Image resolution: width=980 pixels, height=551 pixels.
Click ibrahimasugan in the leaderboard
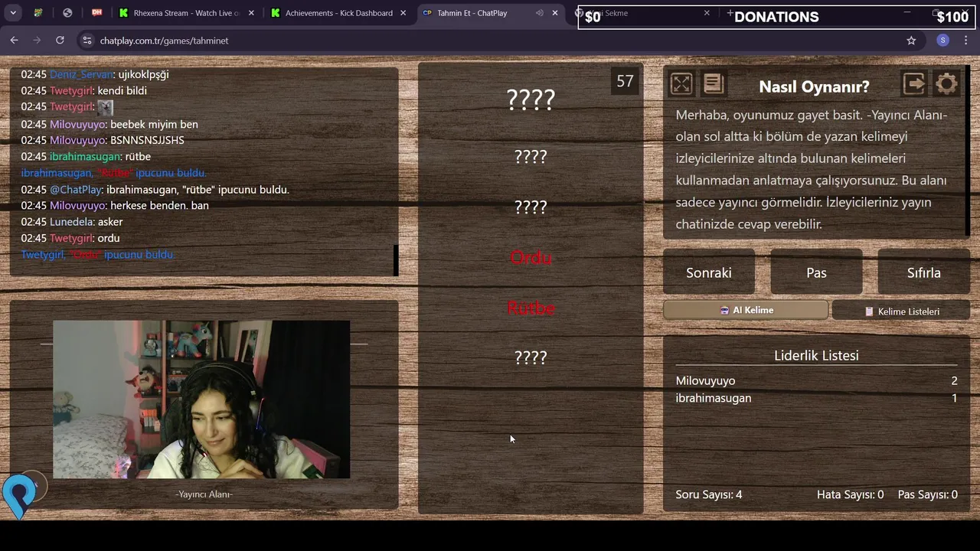[714, 398]
